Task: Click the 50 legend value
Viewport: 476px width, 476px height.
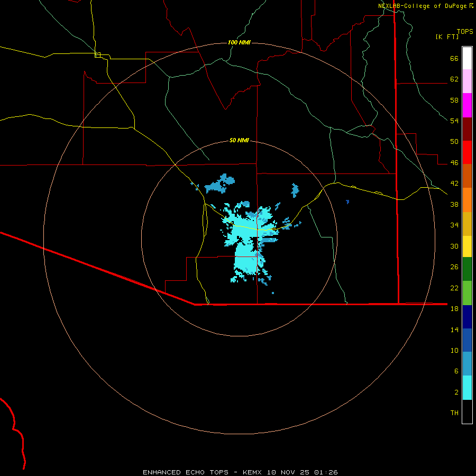Action: tap(454, 142)
